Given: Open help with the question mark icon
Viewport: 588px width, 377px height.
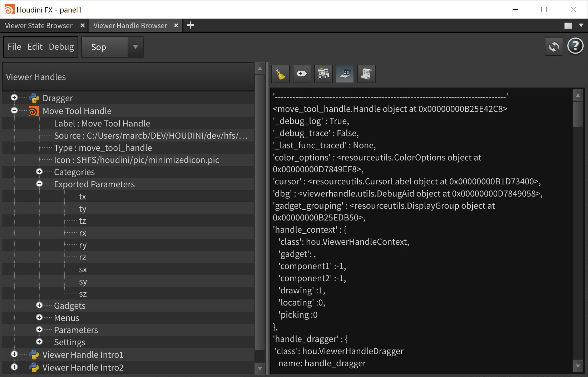Looking at the screenshot, I should tap(575, 46).
